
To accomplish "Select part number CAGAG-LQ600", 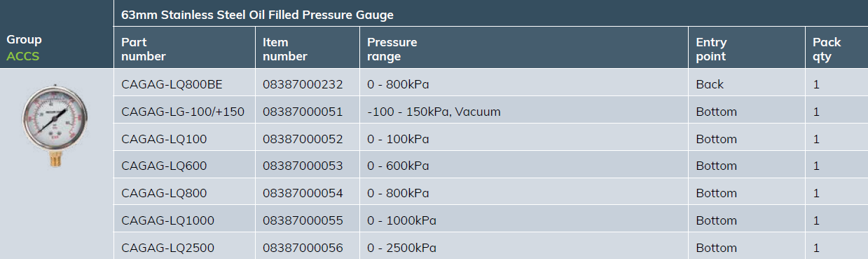I will click(x=164, y=166).
